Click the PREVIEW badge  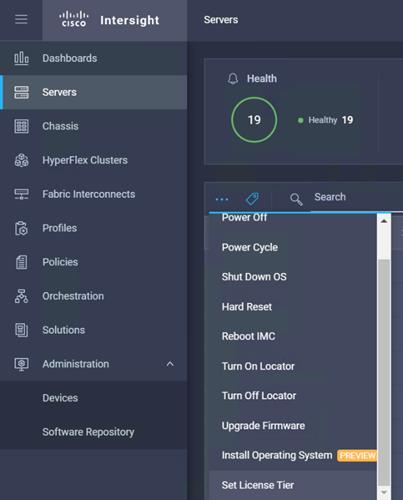(357, 456)
